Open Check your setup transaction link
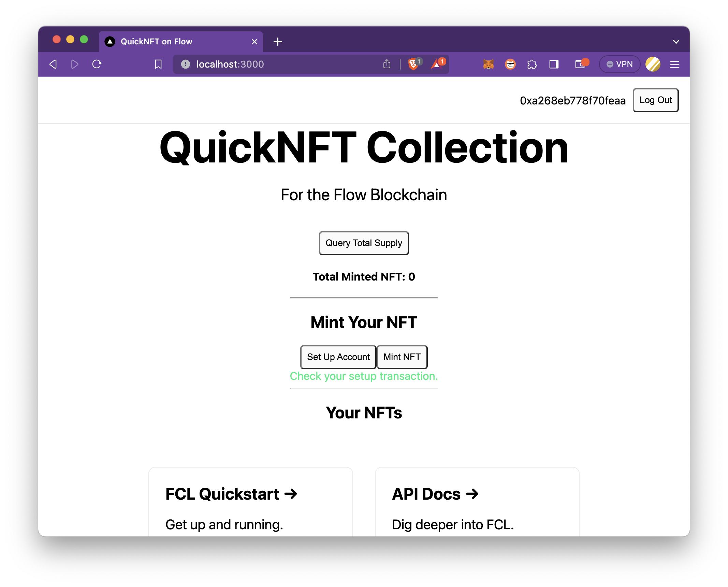The height and width of the screenshot is (587, 728). click(364, 376)
